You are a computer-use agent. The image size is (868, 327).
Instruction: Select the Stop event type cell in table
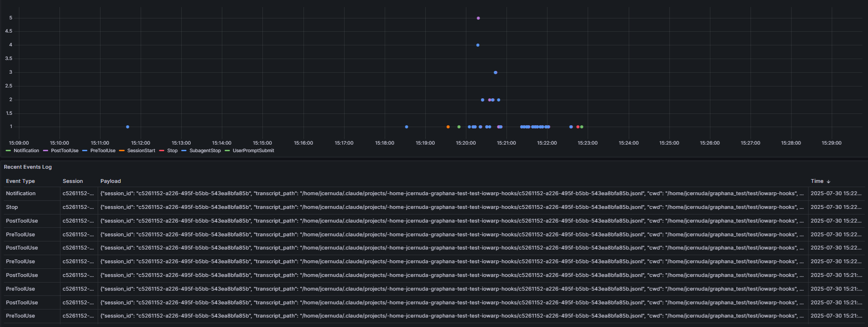click(12, 207)
